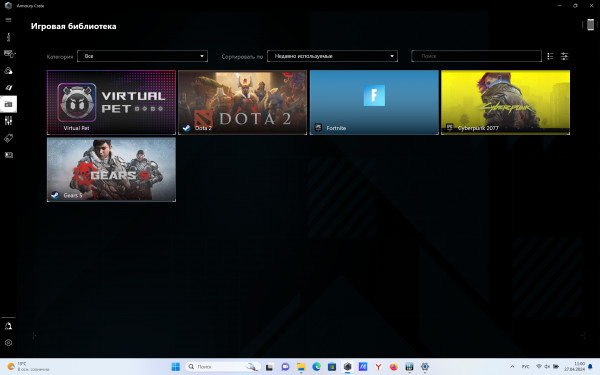Image resolution: width=600 pixels, height=375 pixels.
Task: Open the sort-by dropdown Недавно используемые
Action: (x=332, y=56)
